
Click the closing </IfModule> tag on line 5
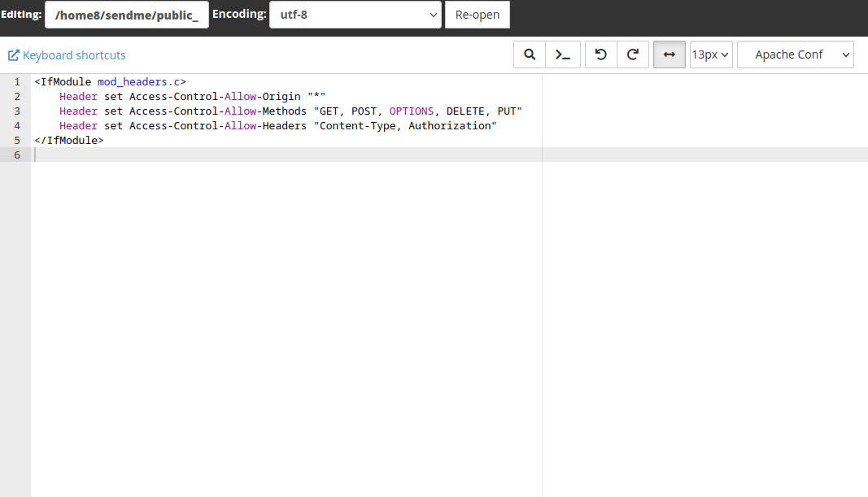tap(68, 141)
